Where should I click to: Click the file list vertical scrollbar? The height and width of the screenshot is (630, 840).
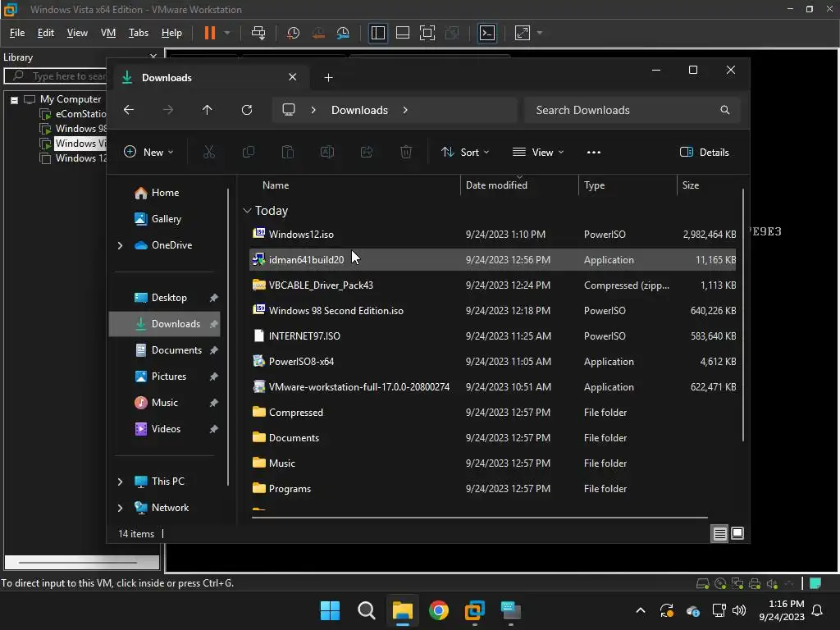click(x=743, y=315)
